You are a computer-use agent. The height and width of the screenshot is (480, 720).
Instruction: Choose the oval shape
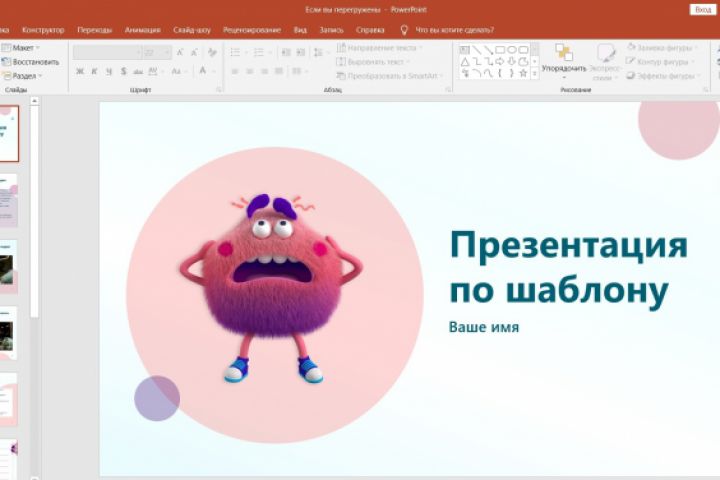pos(512,50)
